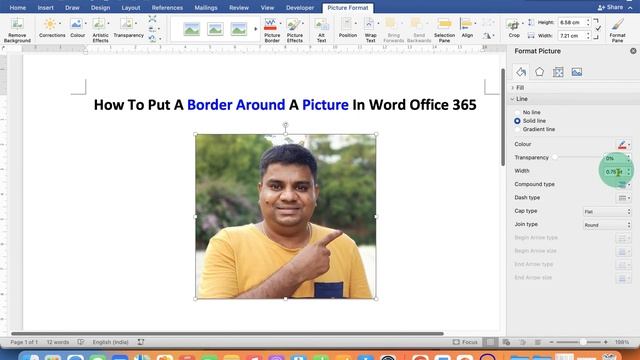This screenshot has height=360, width=640.
Task: Open picture Colour options
Action: click(x=78, y=28)
